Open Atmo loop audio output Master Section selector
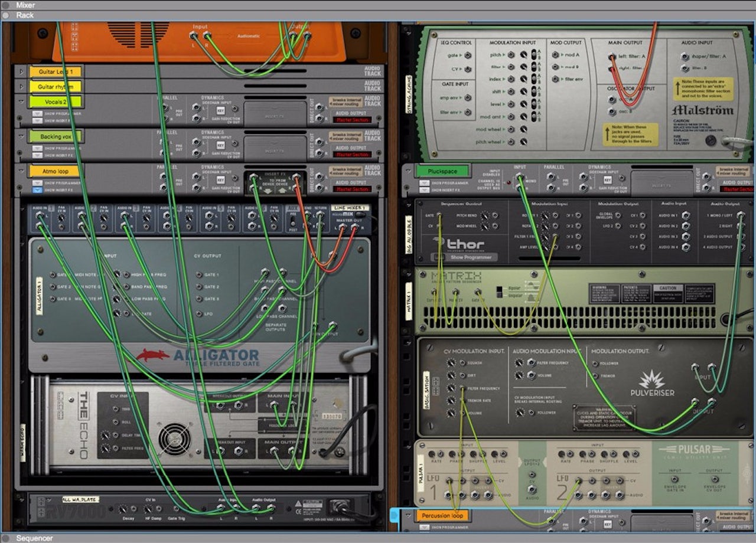The width and height of the screenshot is (756, 543). [x=353, y=189]
